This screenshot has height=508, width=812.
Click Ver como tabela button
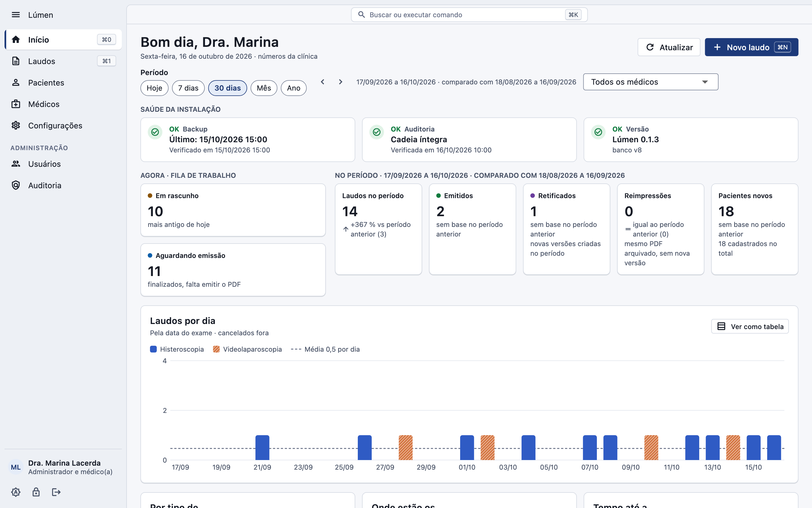(750, 327)
